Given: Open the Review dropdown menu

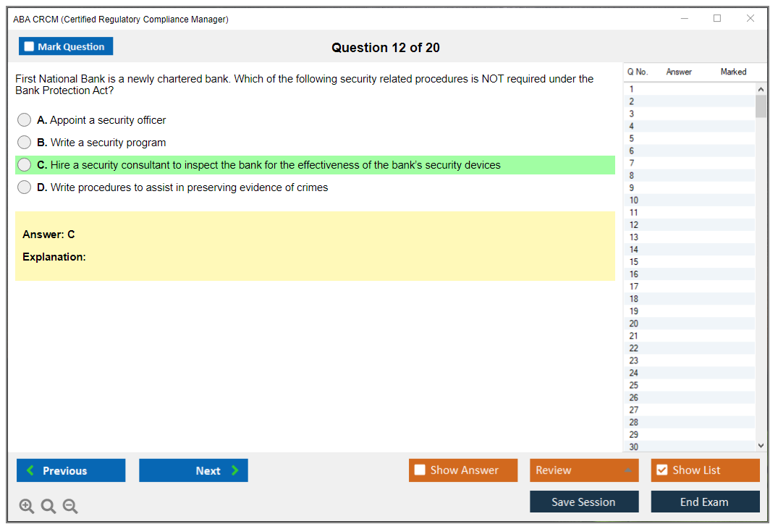Looking at the screenshot, I should [x=584, y=470].
